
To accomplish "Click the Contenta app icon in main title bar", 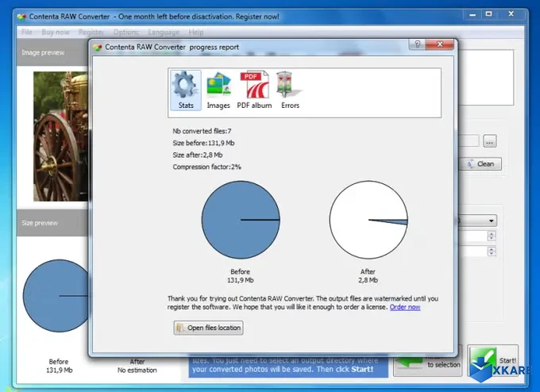I will (x=21, y=17).
